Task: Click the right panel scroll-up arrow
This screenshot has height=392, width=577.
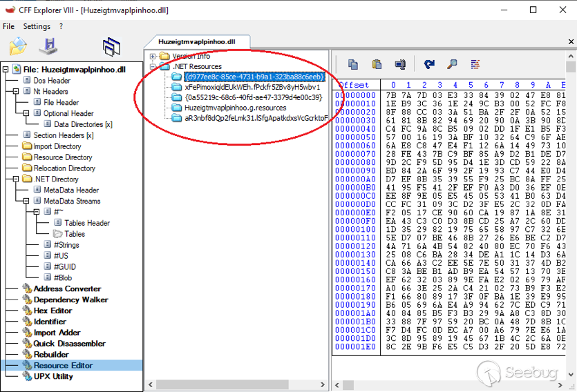Action: point(571,56)
